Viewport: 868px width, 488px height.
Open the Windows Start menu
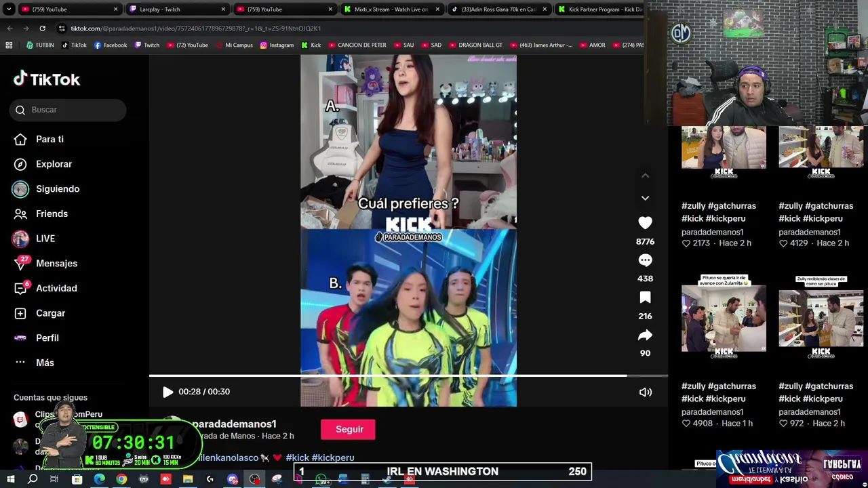pos(10,479)
